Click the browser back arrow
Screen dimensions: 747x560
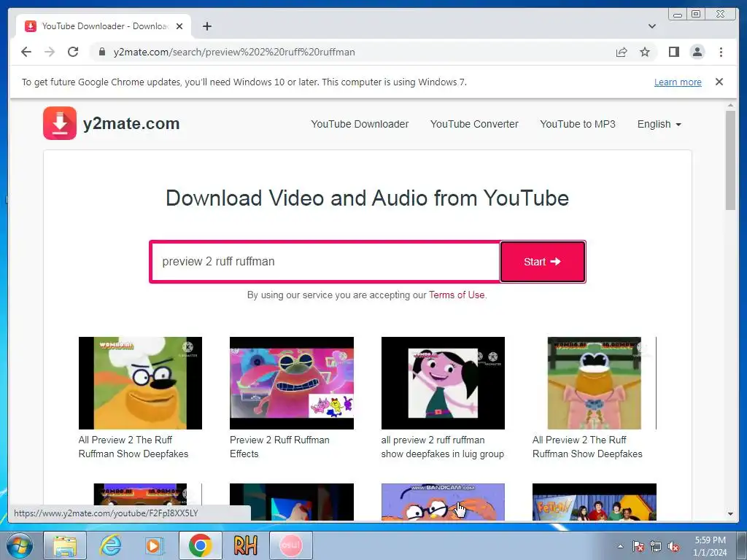pos(26,52)
